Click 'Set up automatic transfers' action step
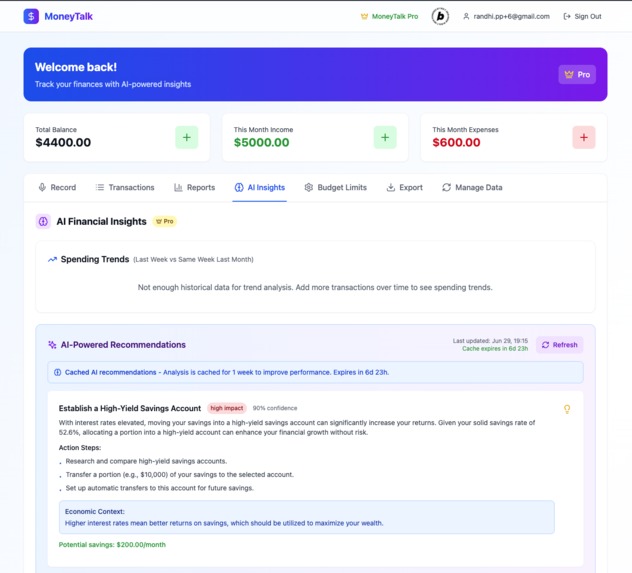The width and height of the screenshot is (632, 573). (x=160, y=488)
